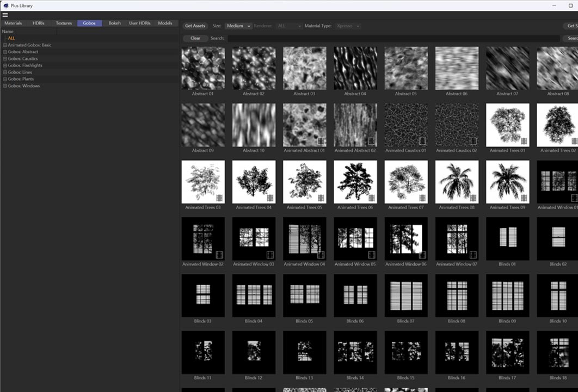Open the Material Type dropdown
Viewport: 578px width, 392px height.
pyautogui.click(x=348, y=26)
